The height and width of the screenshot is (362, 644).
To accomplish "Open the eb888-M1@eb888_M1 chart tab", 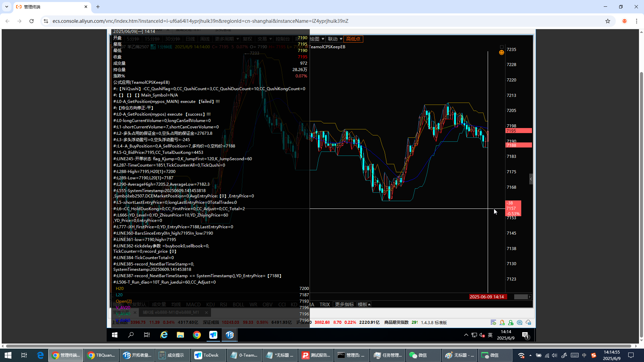I will pos(171,312).
